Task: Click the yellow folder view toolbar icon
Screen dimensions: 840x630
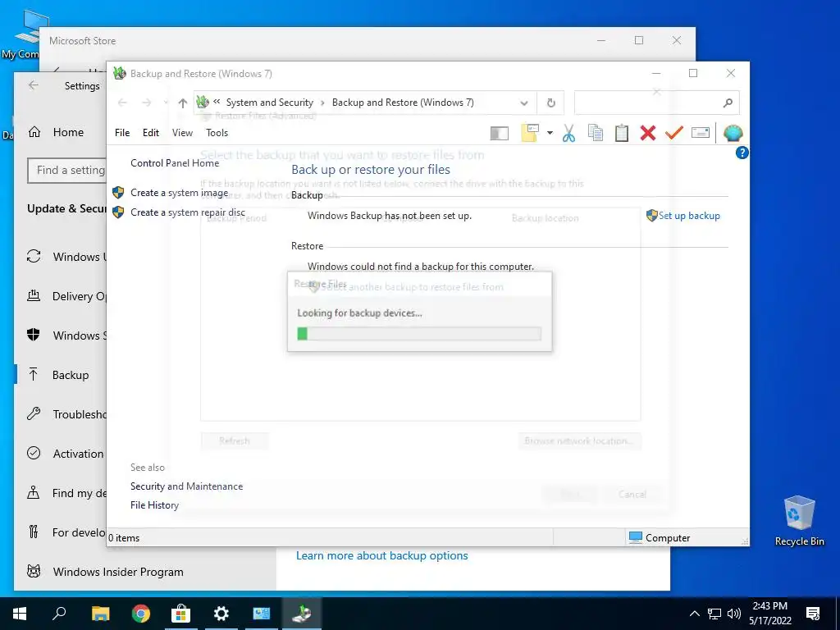Action: (530, 133)
